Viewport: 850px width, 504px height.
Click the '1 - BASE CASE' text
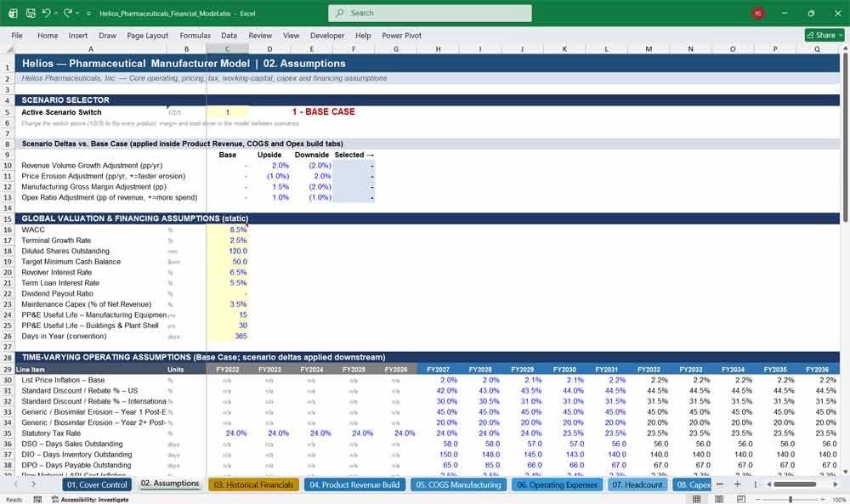tap(323, 111)
